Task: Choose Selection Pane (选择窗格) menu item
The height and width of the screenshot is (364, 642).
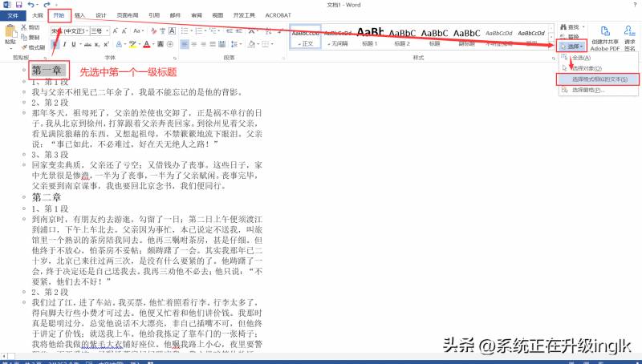Action: tap(598, 90)
